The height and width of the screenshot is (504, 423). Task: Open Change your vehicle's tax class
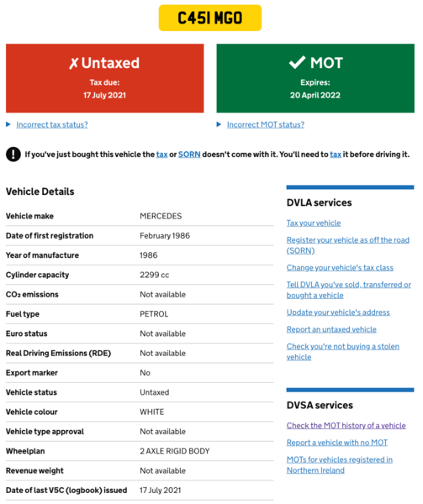[340, 268]
